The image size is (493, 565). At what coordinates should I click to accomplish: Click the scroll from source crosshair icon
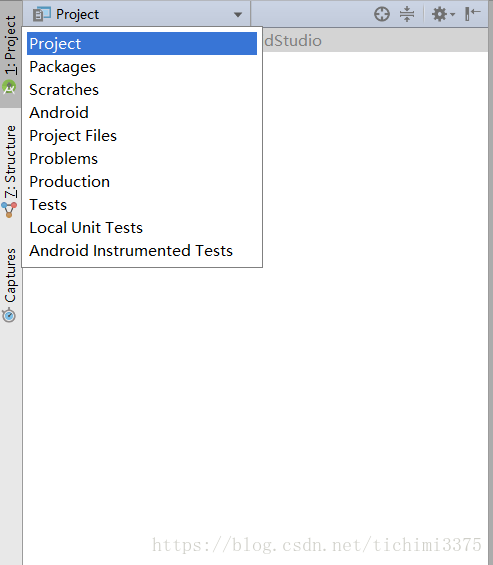click(x=382, y=14)
